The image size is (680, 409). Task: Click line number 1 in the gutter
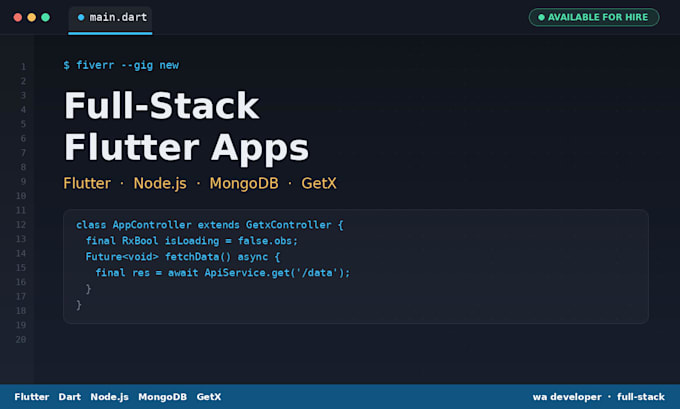point(23,67)
